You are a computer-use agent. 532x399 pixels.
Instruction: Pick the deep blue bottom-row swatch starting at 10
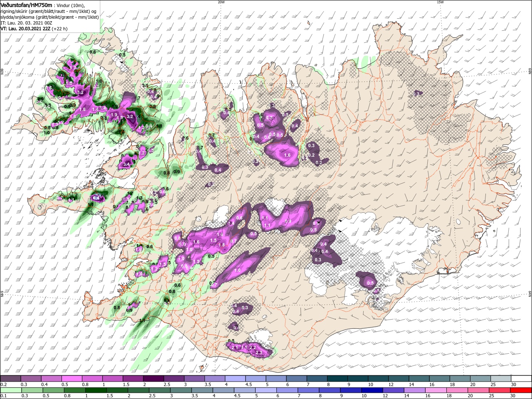click(x=372, y=390)
